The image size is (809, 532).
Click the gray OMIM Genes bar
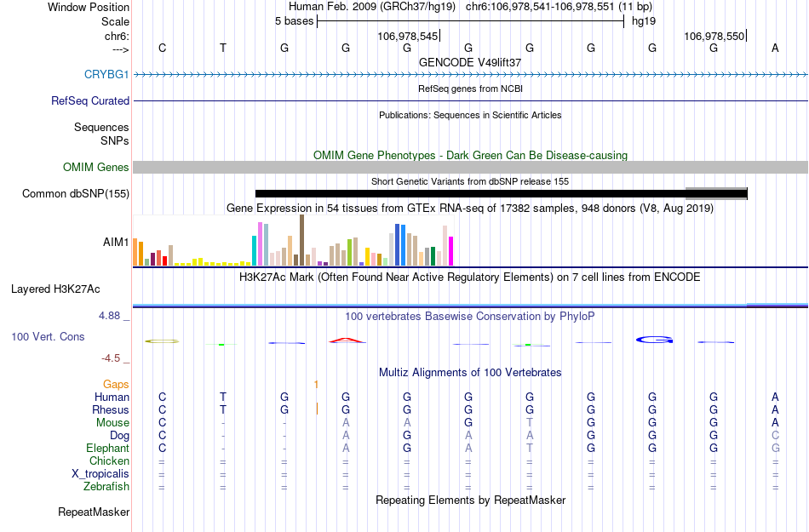point(470,167)
